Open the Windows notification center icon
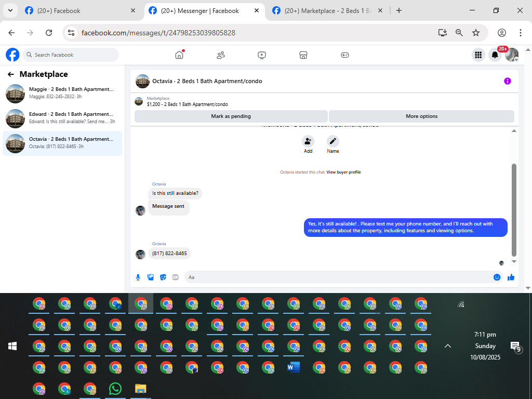532x399 pixels. [x=516, y=347]
